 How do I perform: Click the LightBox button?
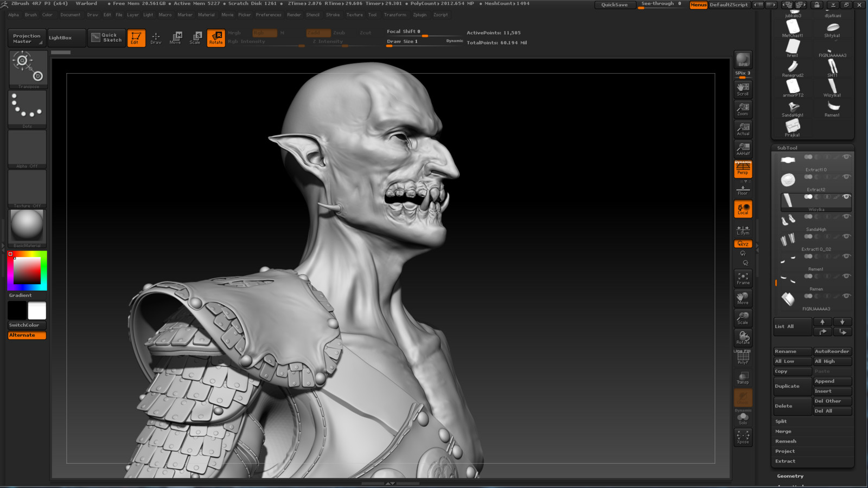[x=66, y=38]
